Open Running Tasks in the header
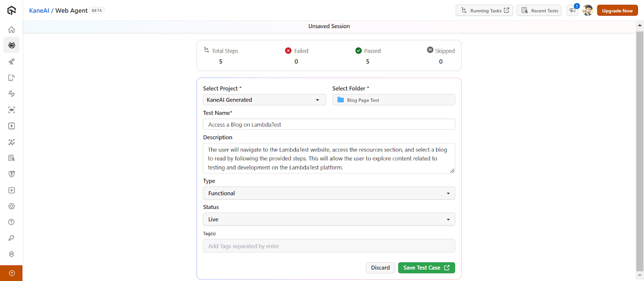 click(x=484, y=10)
